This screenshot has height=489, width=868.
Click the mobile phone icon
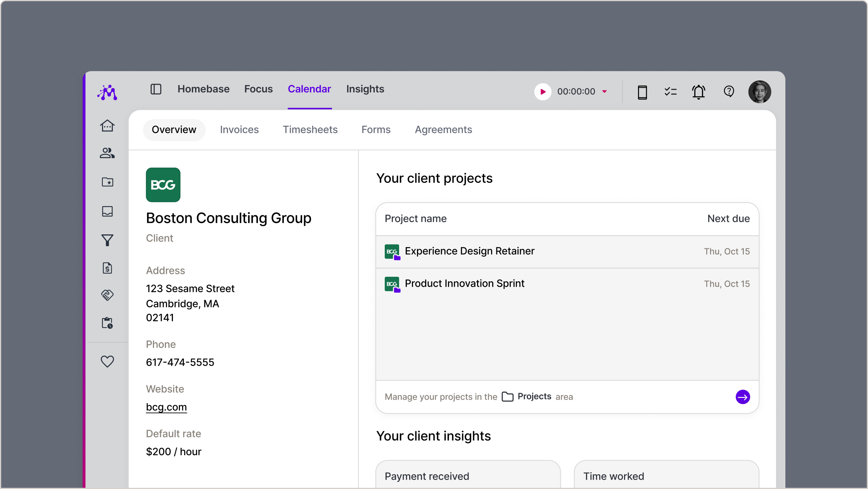(x=642, y=92)
